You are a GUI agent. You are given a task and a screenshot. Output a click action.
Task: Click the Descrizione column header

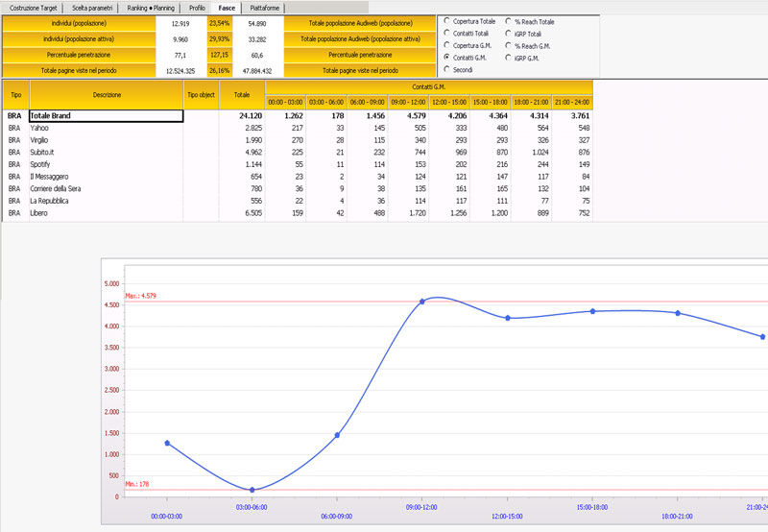tap(107, 95)
